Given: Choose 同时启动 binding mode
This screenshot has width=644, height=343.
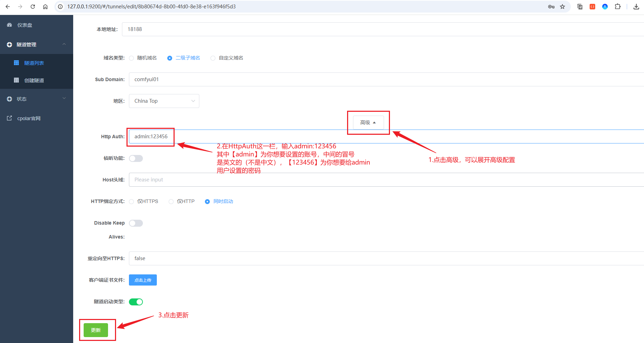Looking at the screenshot, I should (x=207, y=202).
